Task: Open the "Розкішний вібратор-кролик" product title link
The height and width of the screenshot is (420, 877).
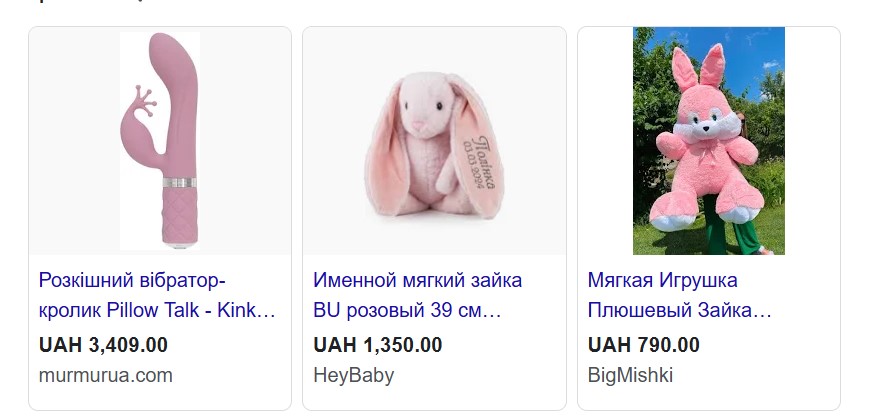Action: tap(157, 295)
